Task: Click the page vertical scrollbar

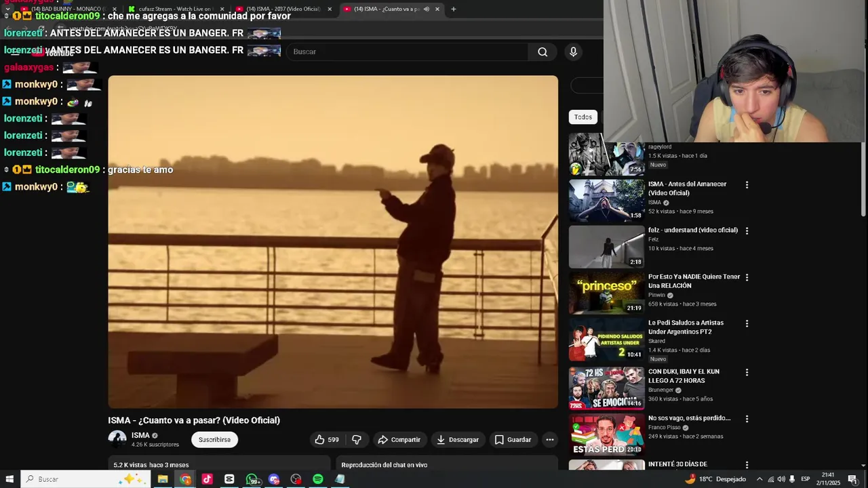Action: (x=863, y=180)
